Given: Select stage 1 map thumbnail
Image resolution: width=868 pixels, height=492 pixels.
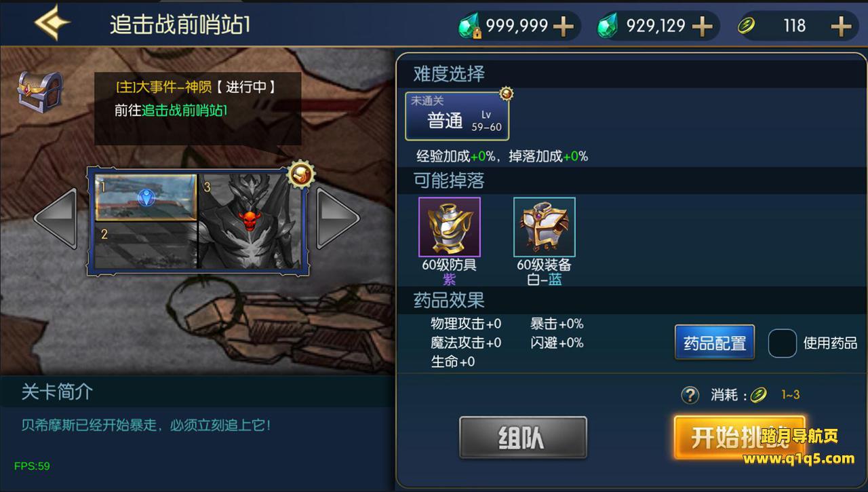Looking at the screenshot, I should click(x=146, y=197).
